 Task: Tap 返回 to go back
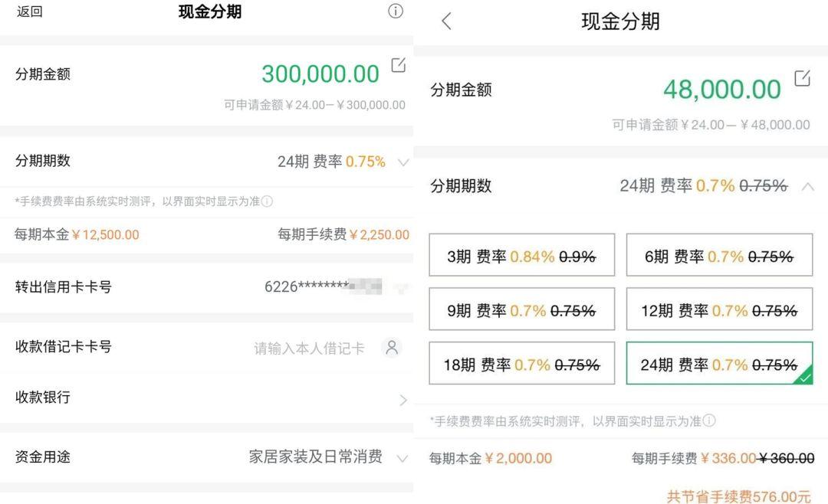pyautogui.click(x=30, y=11)
